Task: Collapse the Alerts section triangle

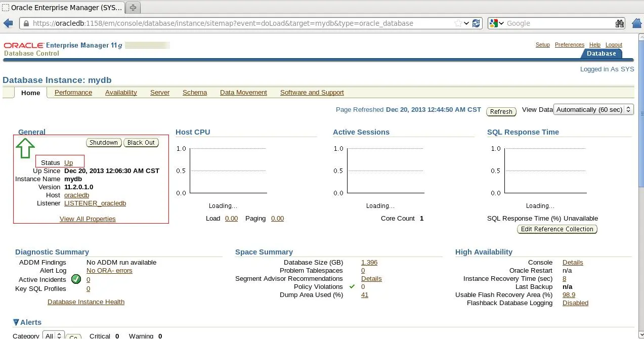Action: tap(16, 322)
